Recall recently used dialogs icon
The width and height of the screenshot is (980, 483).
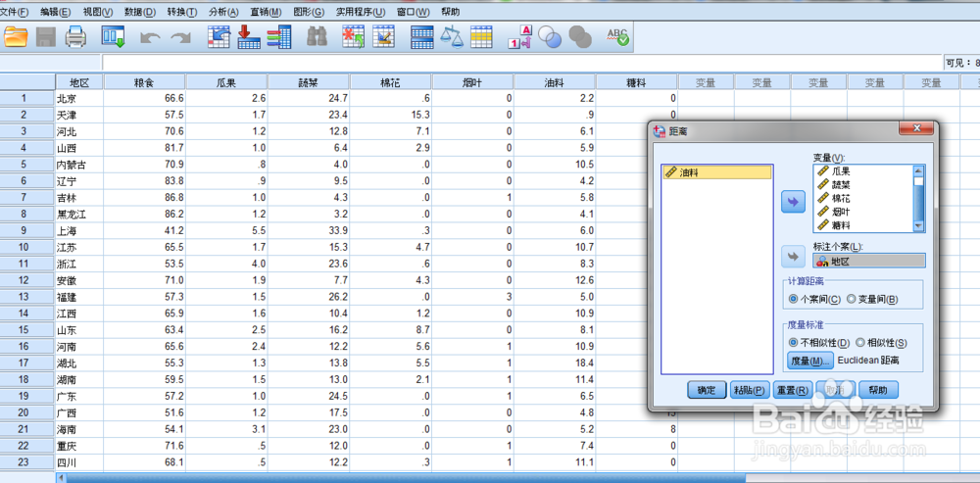(113, 37)
